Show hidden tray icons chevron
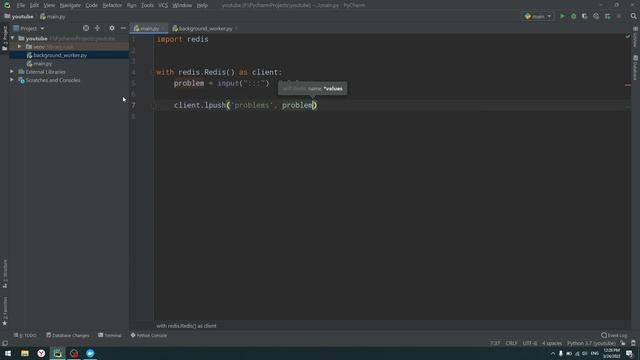 pyautogui.click(x=553, y=353)
